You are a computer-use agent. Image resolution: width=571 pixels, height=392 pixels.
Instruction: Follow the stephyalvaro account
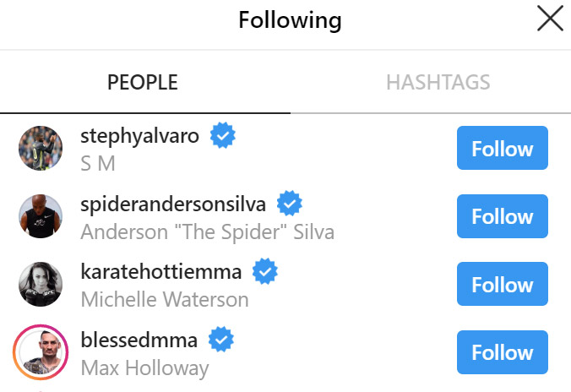click(x=503, y=148)
